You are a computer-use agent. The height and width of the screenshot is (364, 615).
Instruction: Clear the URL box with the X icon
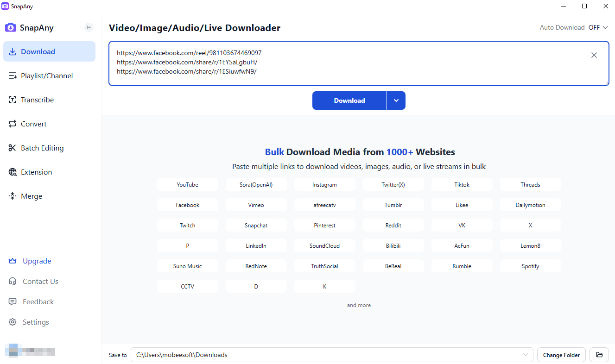point(594,55)
